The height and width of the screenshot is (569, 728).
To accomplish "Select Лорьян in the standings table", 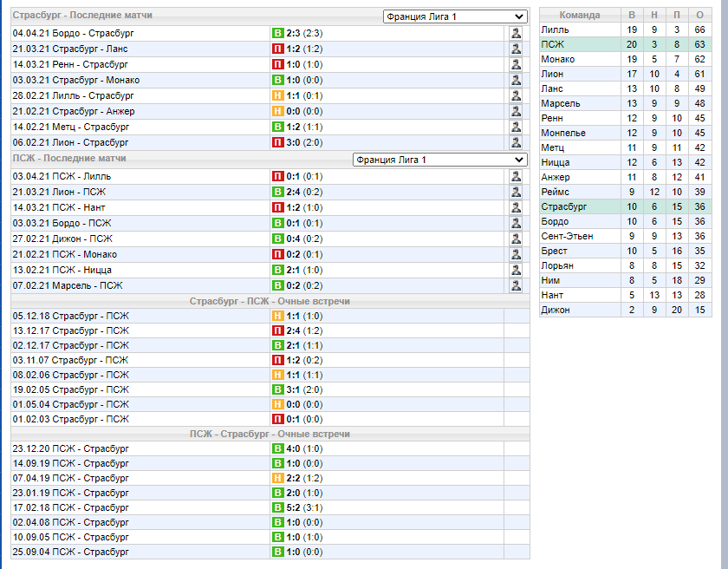I will (x=626, y=265).
